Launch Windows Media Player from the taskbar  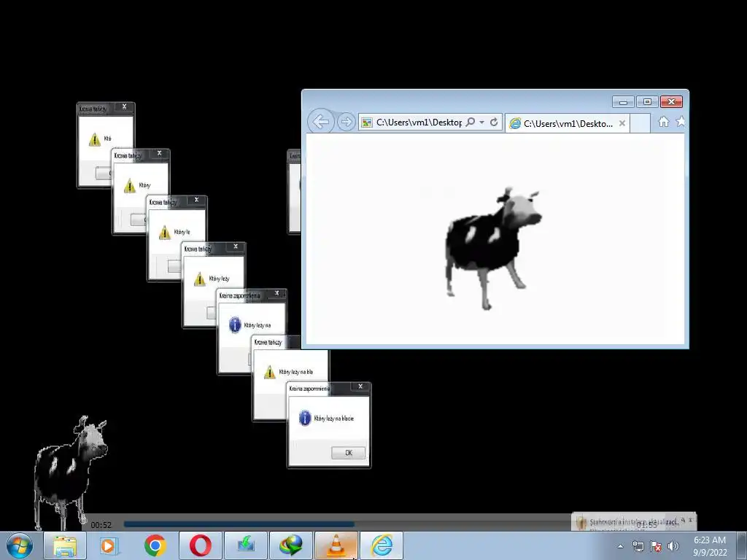coord(108,545)
